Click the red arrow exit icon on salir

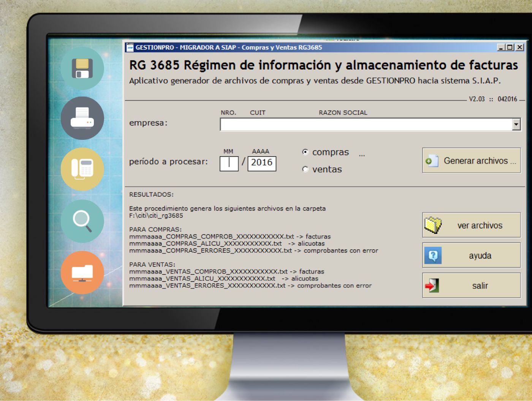432,285
